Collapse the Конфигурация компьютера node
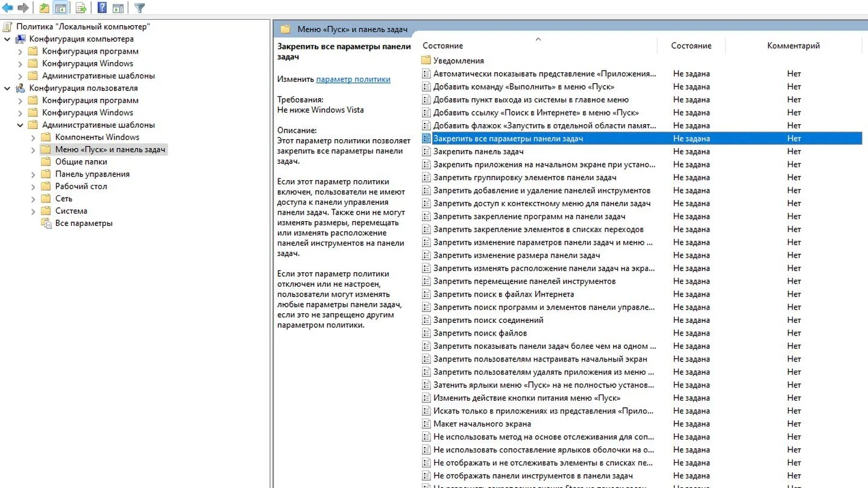The image size is (868, 488). pos(7,39)
